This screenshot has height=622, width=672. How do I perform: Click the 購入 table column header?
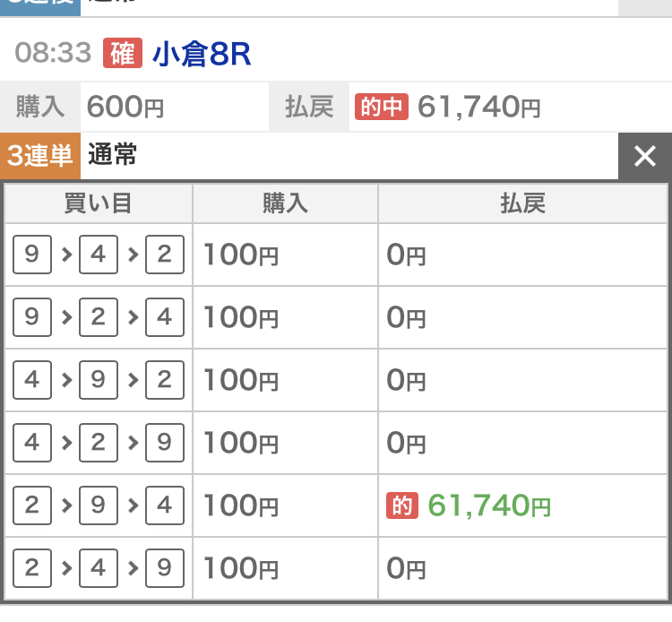(285, 203)
